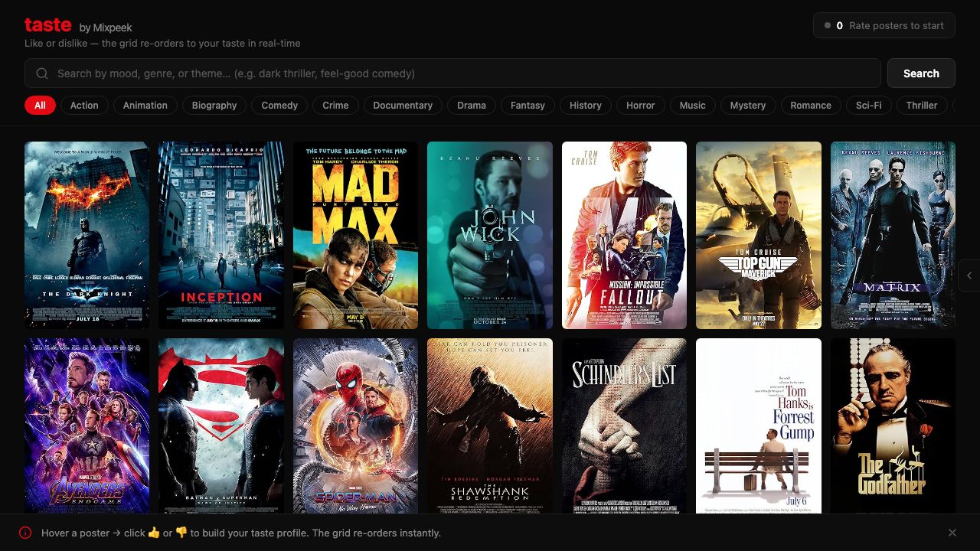Select the Top Gun Maverick poster
The image size is (980, 551).
tap(759, 235)
